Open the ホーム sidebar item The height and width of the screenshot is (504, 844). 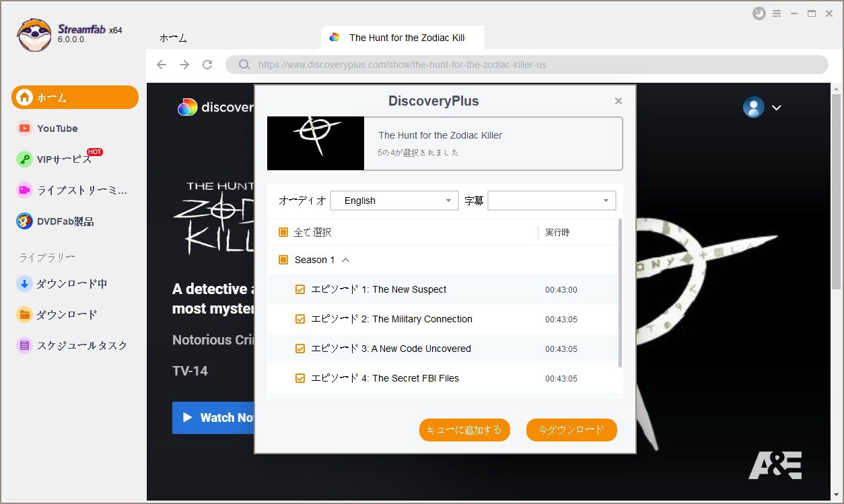[75, 98]
